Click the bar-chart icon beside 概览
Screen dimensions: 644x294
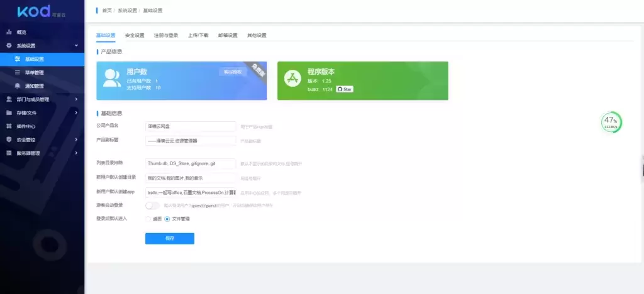9,32
